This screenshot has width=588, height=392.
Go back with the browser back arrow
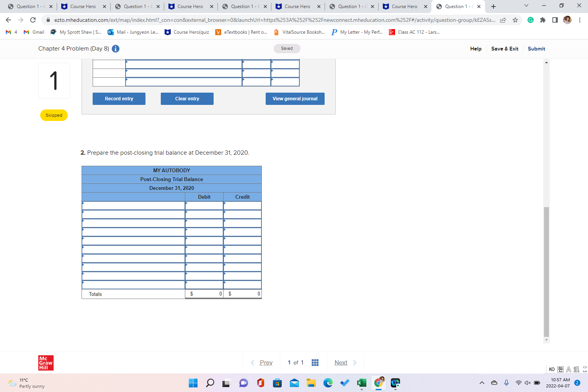pos(8,20)
